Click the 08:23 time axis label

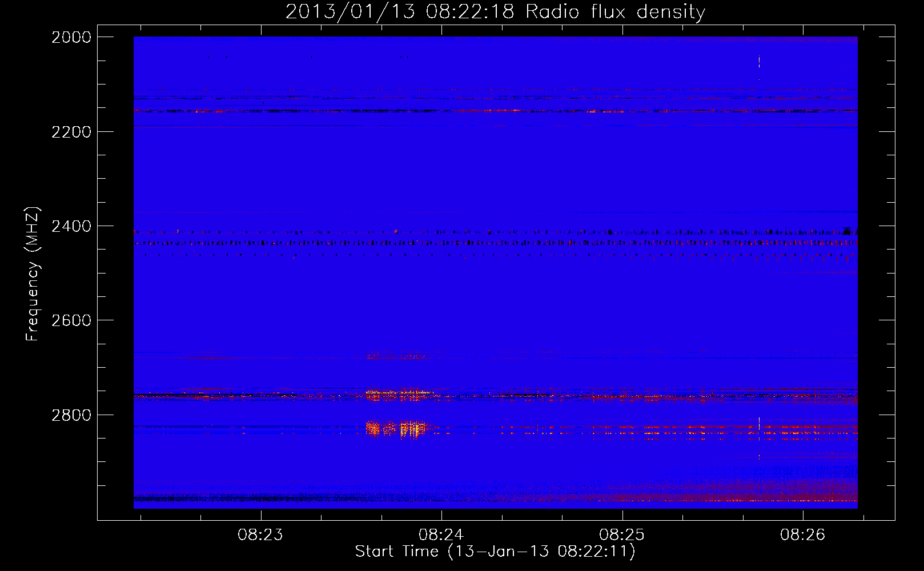pos(260,534)
